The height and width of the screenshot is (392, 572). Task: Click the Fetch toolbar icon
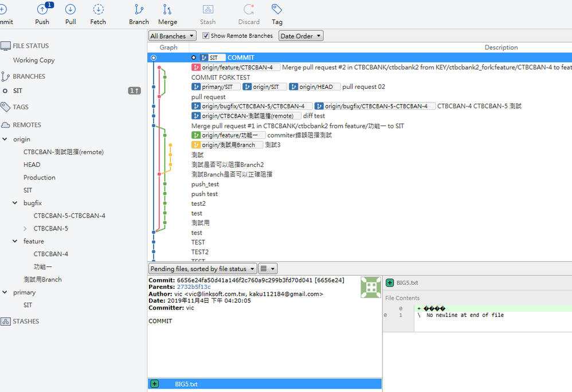pos(98,10)
